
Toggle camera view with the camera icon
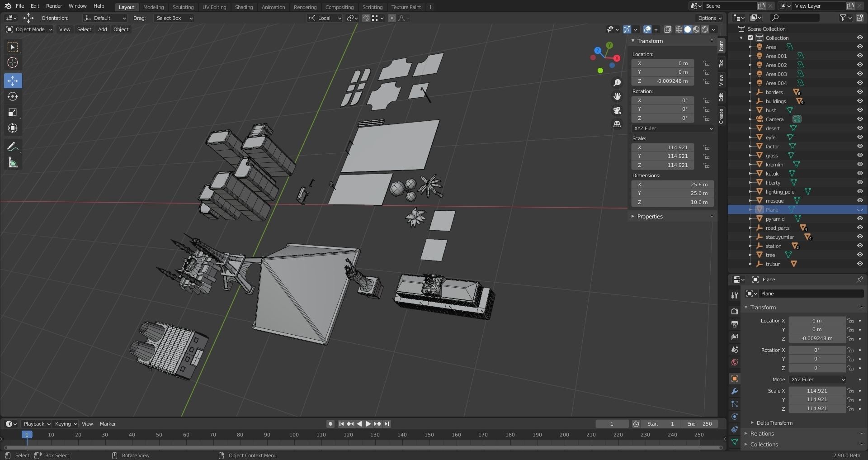coord(617,110)
